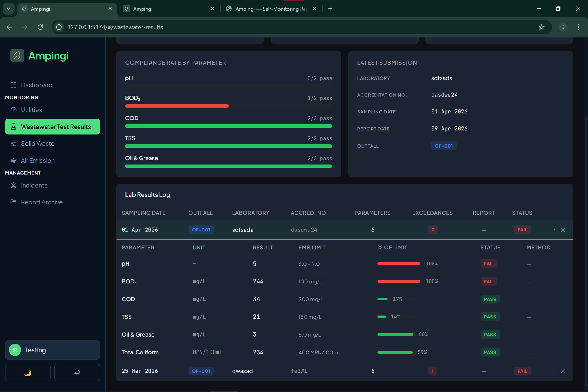
Task: Open the browser tab search dropdown
Action: pyautogui.click(x=8, y=9)
